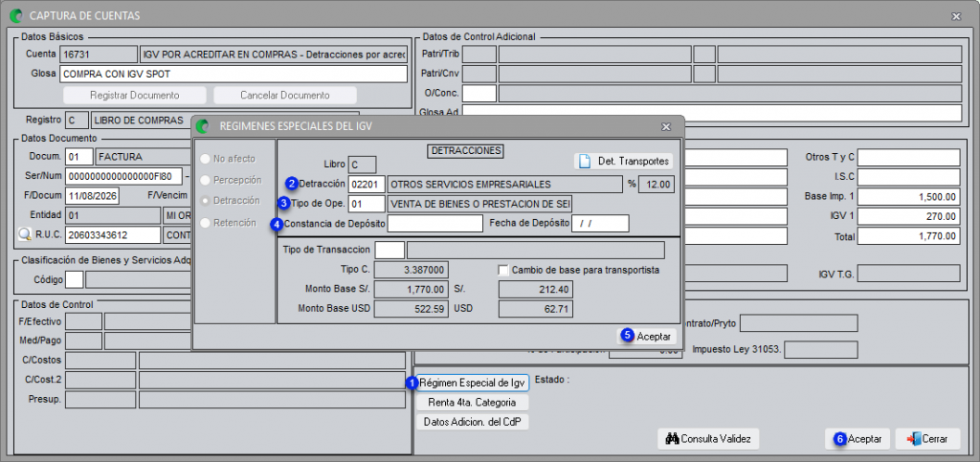Viewport: 980px width, 462px height.
Task: Click the Cerrar button with door icon
Action: pyautogui.click(x=927, y=439)
